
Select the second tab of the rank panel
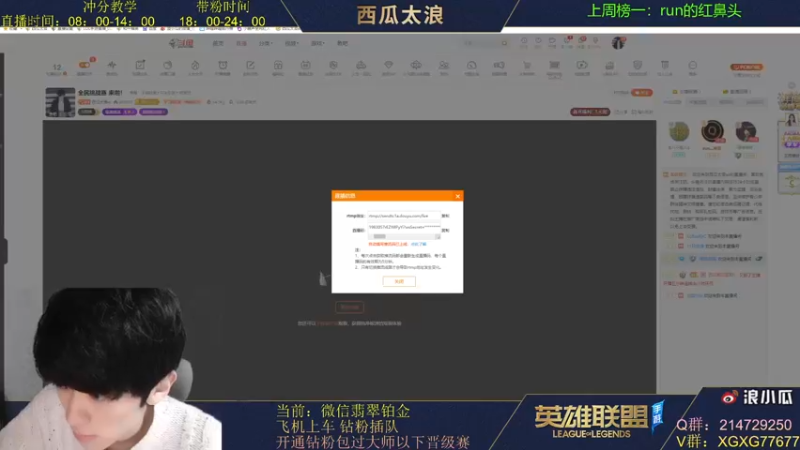[x=698, y=102]
